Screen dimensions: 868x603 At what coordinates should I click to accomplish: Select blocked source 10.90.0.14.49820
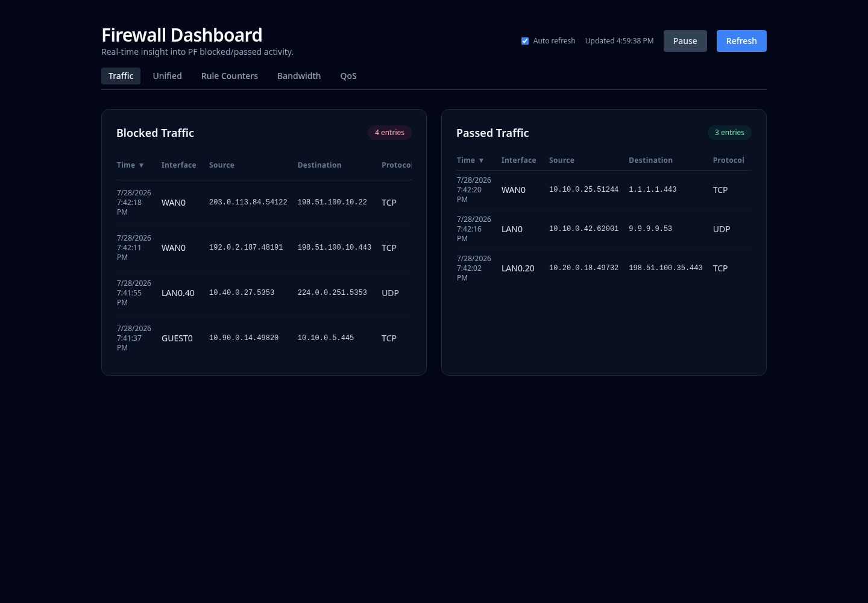[244, 338]
